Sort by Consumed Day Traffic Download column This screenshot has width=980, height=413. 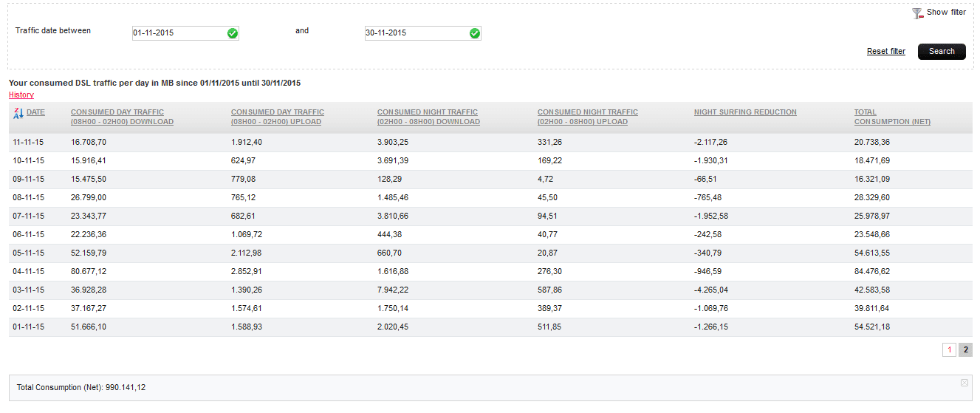[122, 117]
